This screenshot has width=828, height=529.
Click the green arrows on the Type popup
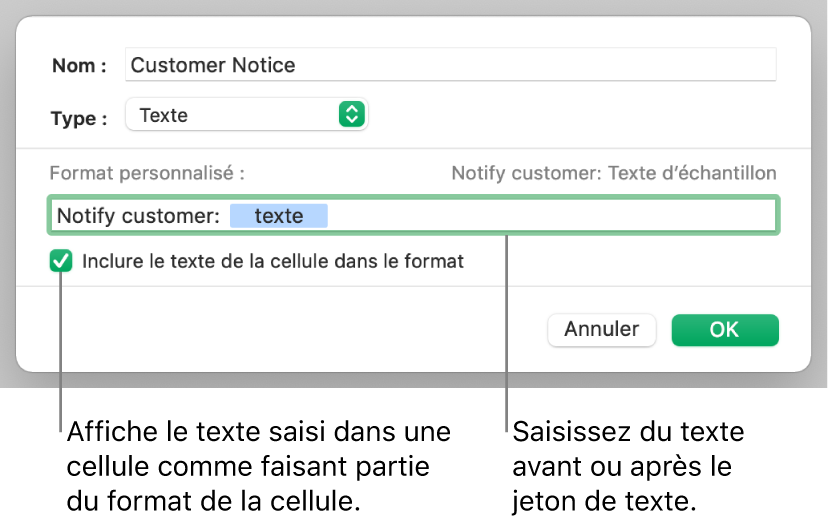350,115
